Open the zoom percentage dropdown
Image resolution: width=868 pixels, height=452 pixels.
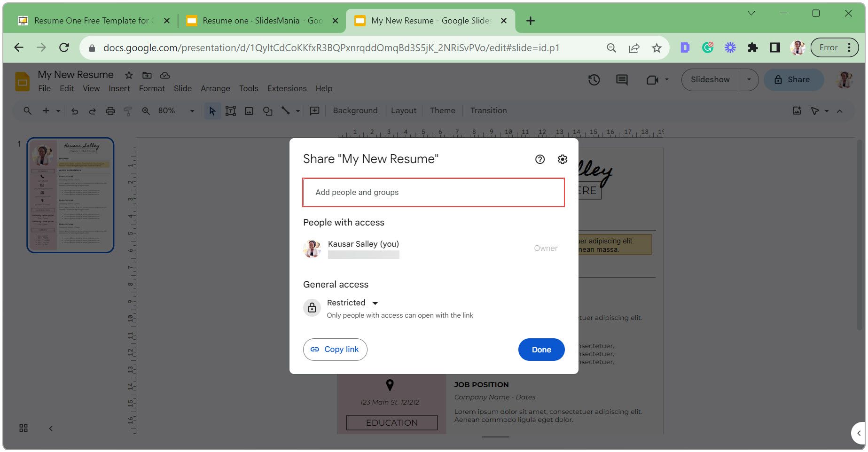pos(192,111)
